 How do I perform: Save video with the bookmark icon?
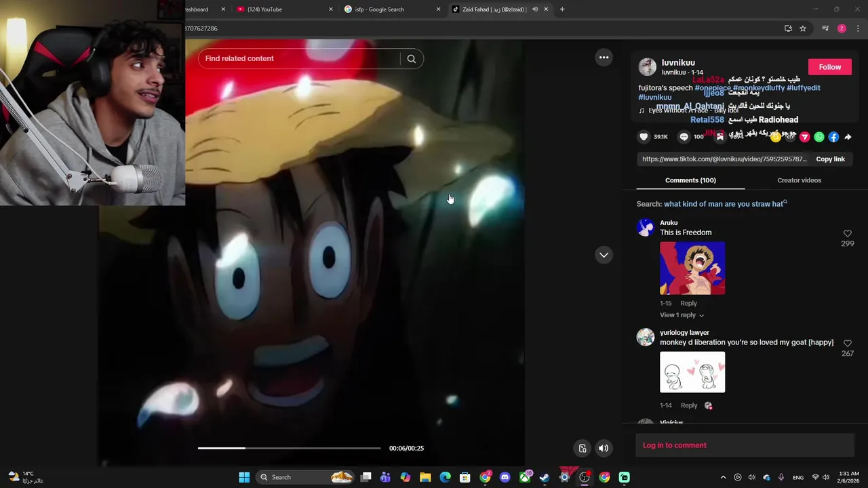pos(720,137)
